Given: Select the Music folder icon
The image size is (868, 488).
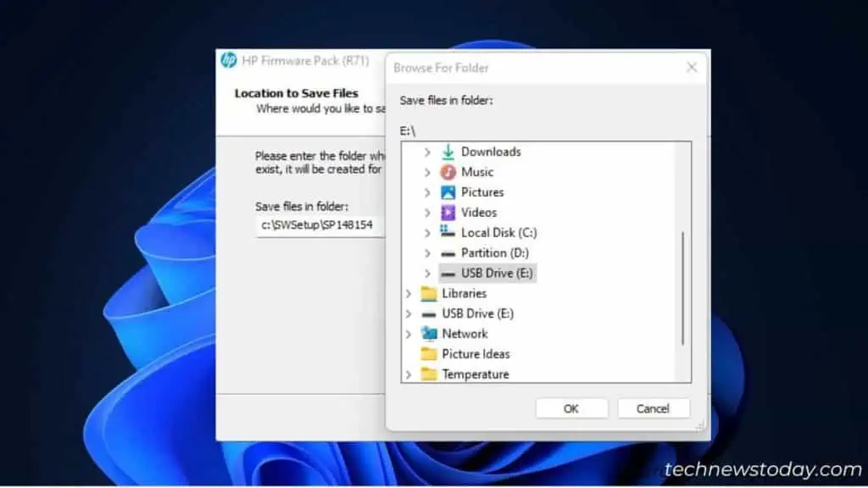Looking at the screenshot, I should coord(448,172).
